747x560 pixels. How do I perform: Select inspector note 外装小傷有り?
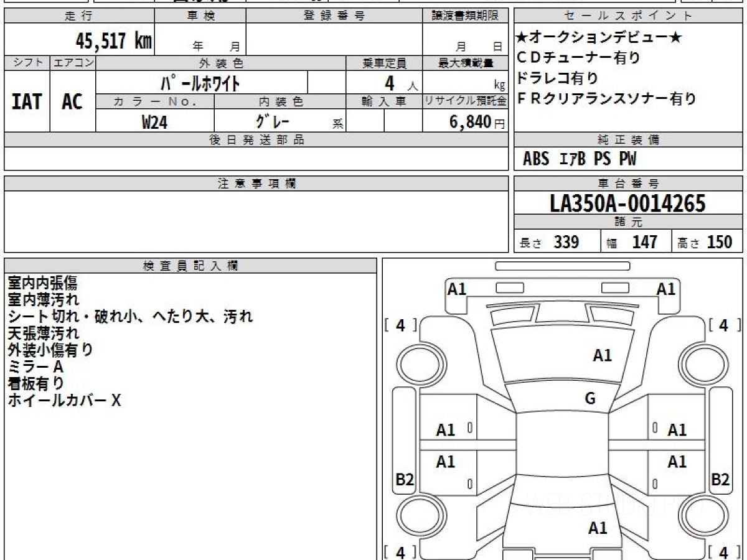point(50,350)
